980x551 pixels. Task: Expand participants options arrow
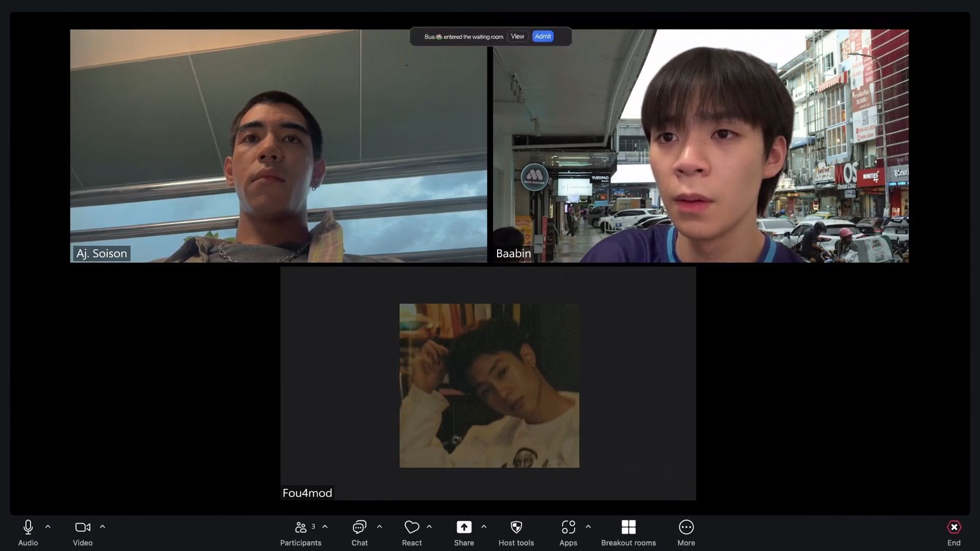325,527
